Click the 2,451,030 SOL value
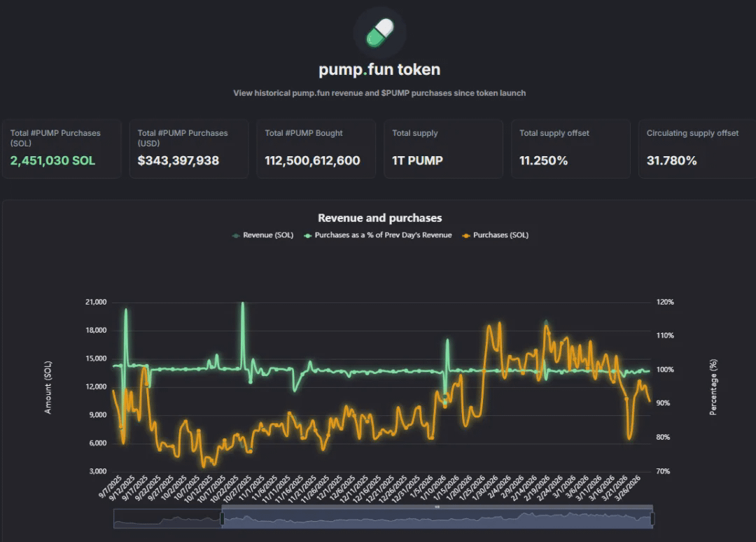The height and width of the screenshot is (542, 756). tap(53, 160)
